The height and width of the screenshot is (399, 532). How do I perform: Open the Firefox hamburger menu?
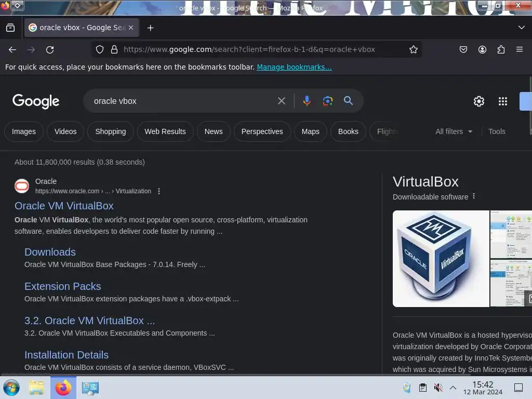point(520,49)
